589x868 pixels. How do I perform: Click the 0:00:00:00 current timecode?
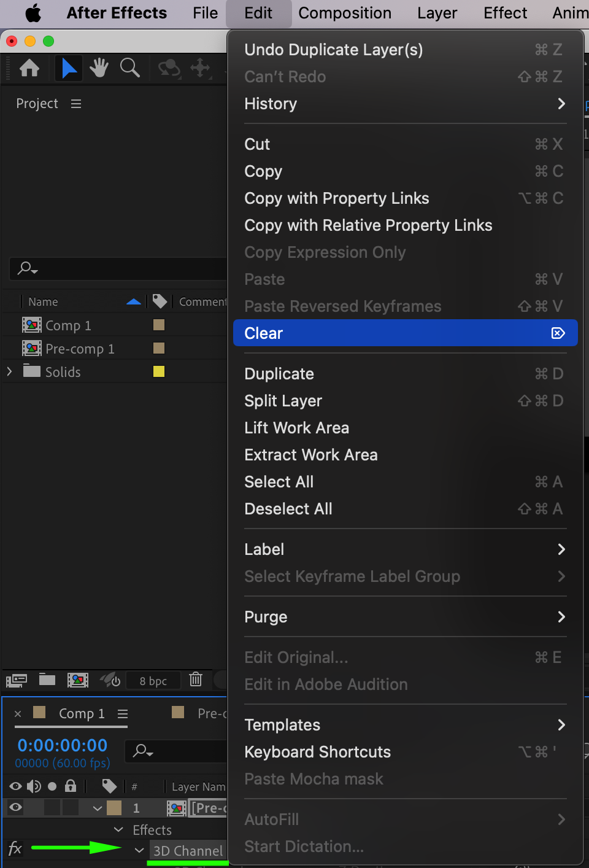pyautogui.click(x=63, y=745)
